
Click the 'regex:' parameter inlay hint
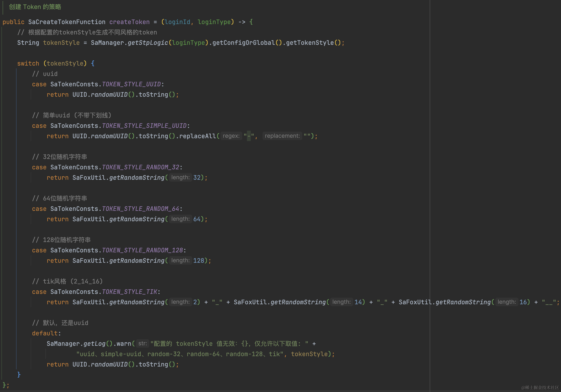(231, 136)
